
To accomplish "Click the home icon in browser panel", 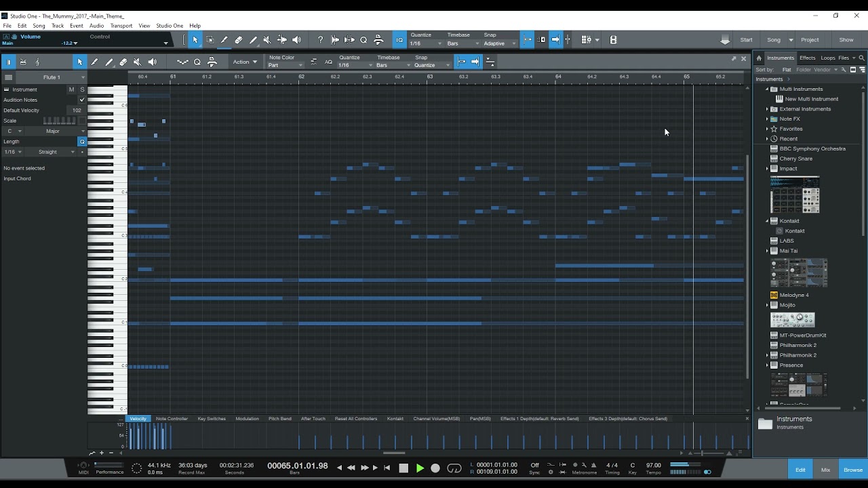I will click(x=759, y=58).
